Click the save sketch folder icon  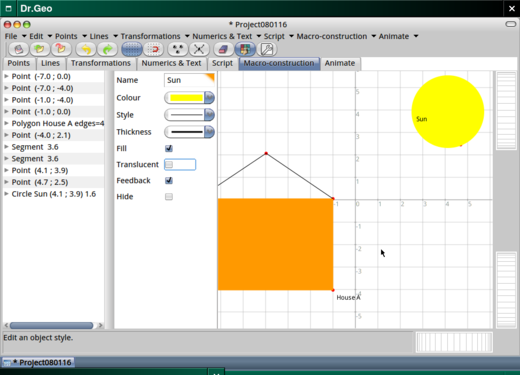pyautogui.click(x=60, y=49)
